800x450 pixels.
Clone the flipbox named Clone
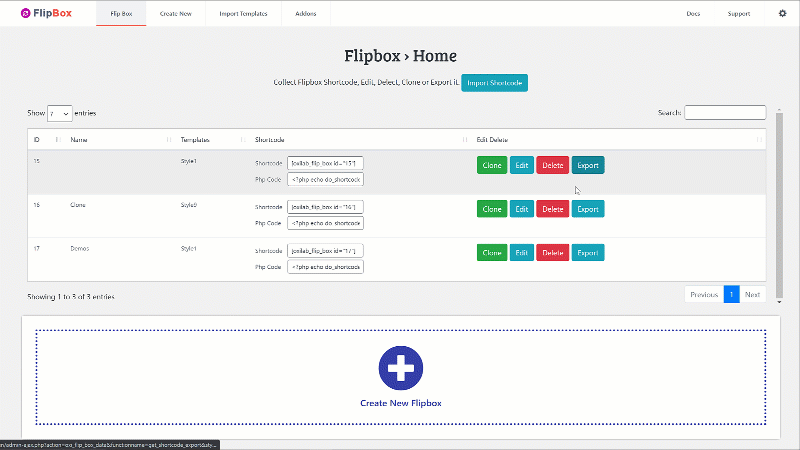[492, 209]
